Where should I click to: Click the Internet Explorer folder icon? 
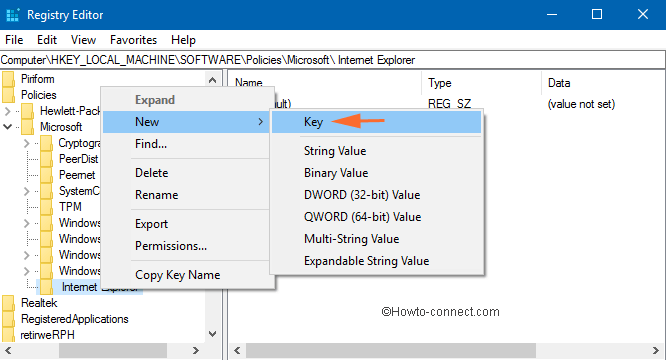[46, 287]
